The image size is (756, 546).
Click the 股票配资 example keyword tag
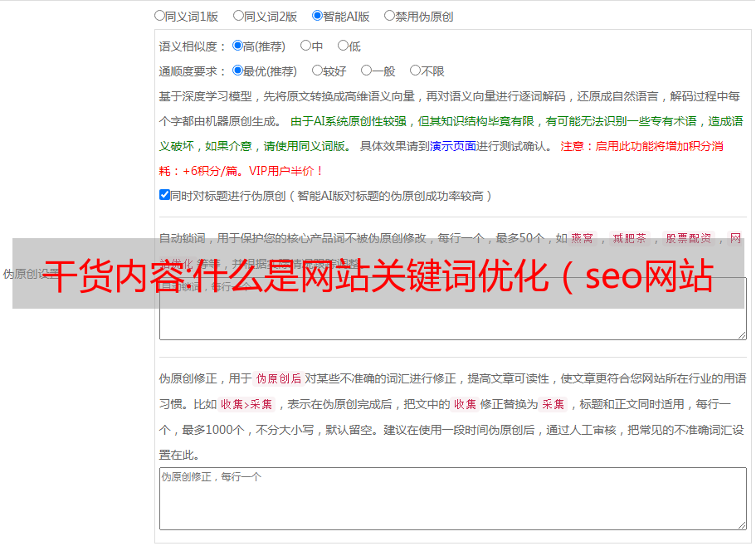[x=689, y=238]
